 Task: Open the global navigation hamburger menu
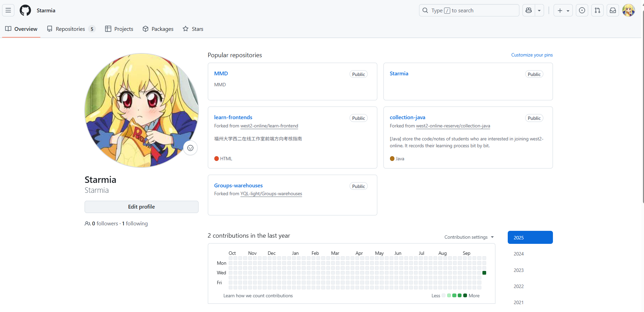point(8,11)
